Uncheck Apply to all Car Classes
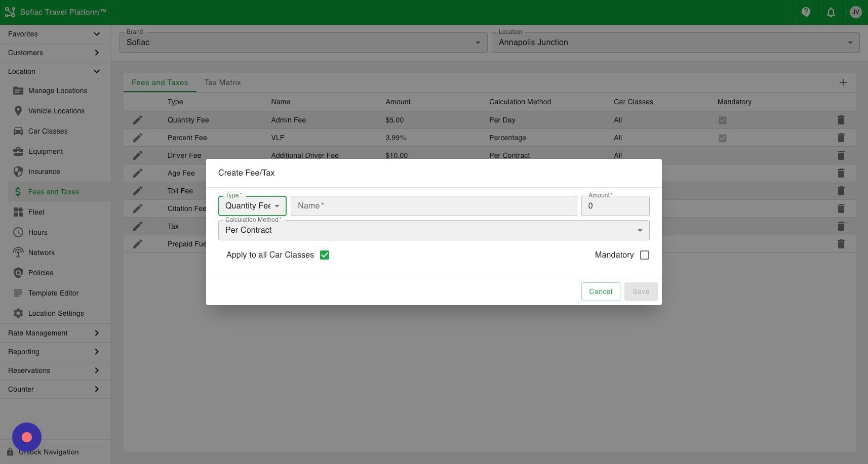The width and height of the screenshot is (868, 464). [x=325, y=255]
